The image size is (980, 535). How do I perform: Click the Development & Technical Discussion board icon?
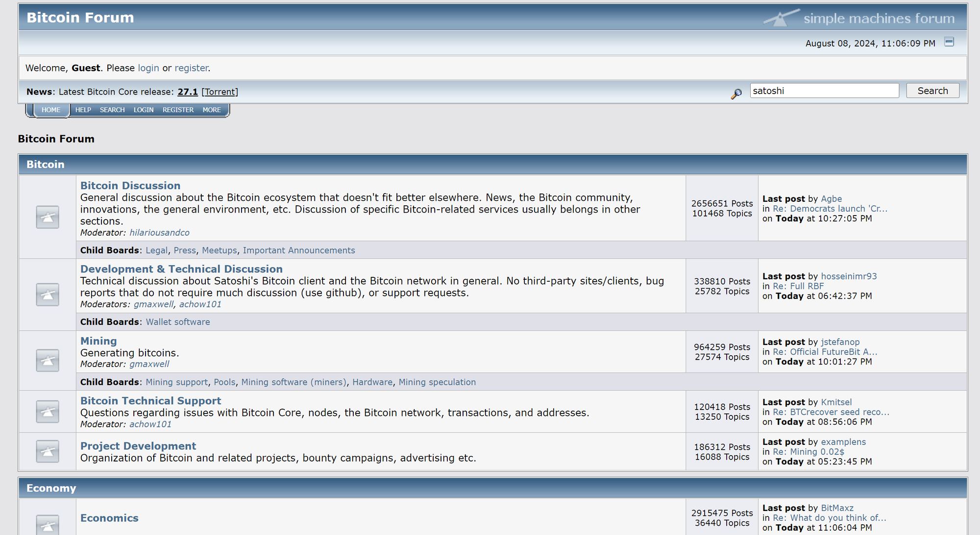pos(48,294)
